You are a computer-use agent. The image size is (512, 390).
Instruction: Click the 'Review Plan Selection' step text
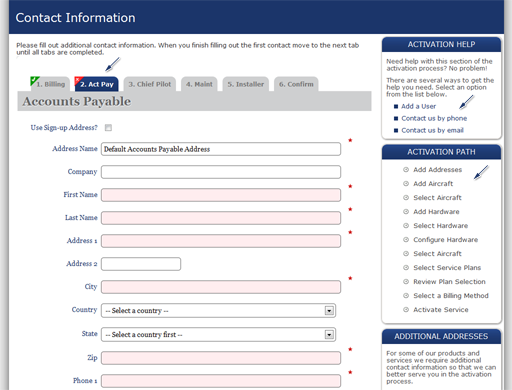click(x=449, y=282)
